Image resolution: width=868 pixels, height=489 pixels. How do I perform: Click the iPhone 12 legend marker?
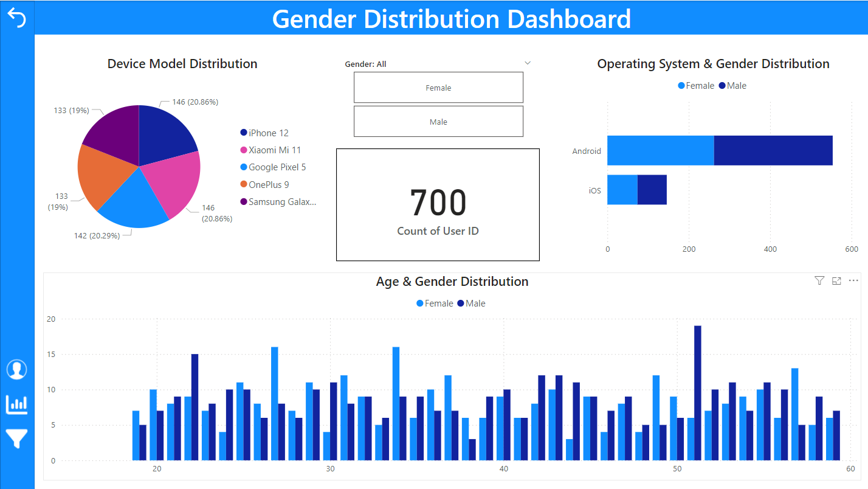pos(244,133)
